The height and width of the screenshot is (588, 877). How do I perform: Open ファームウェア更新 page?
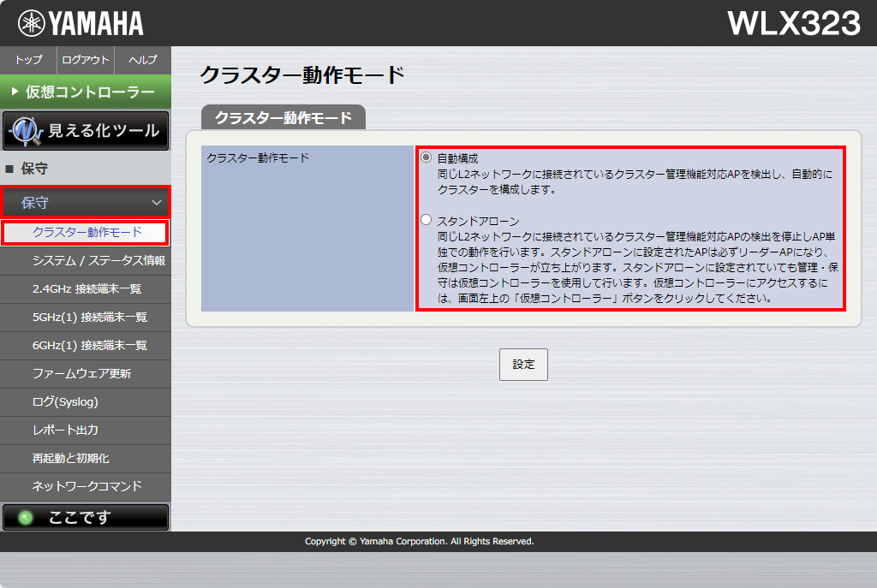81,373
